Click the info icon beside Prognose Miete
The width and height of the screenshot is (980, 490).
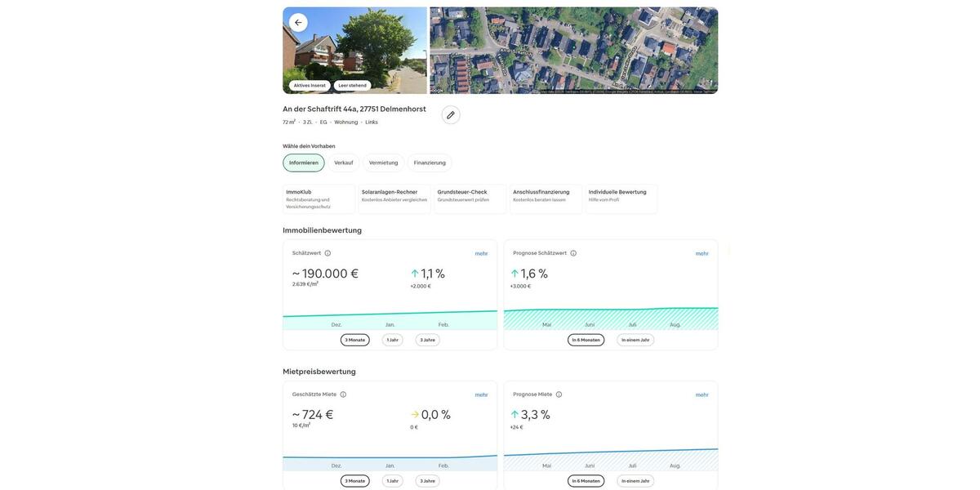[x=559, y=394]
